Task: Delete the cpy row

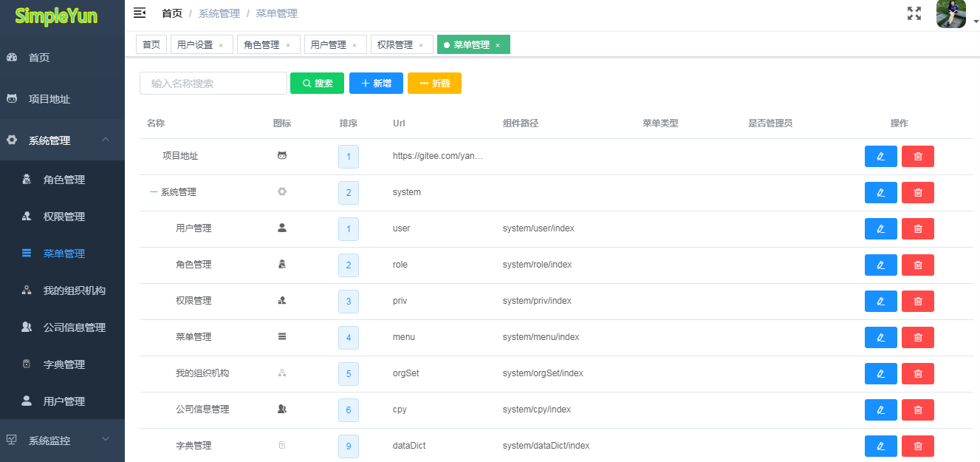Action: pos(918,410)
